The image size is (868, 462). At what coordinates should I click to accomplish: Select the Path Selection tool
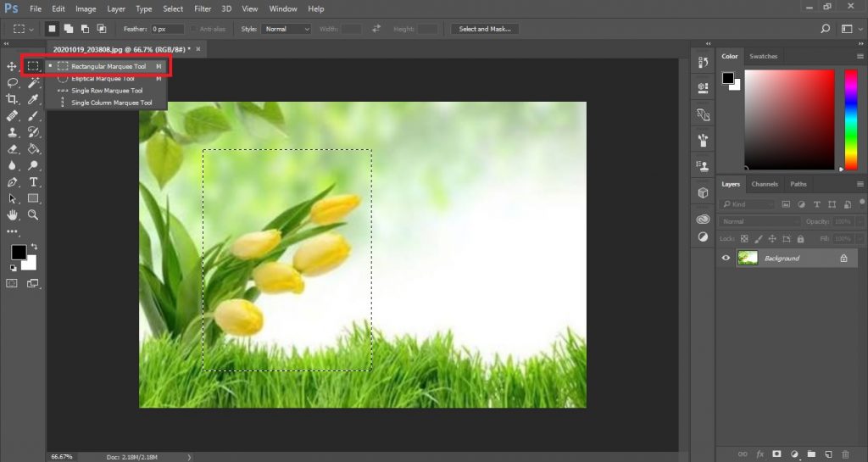click(12, 198)
